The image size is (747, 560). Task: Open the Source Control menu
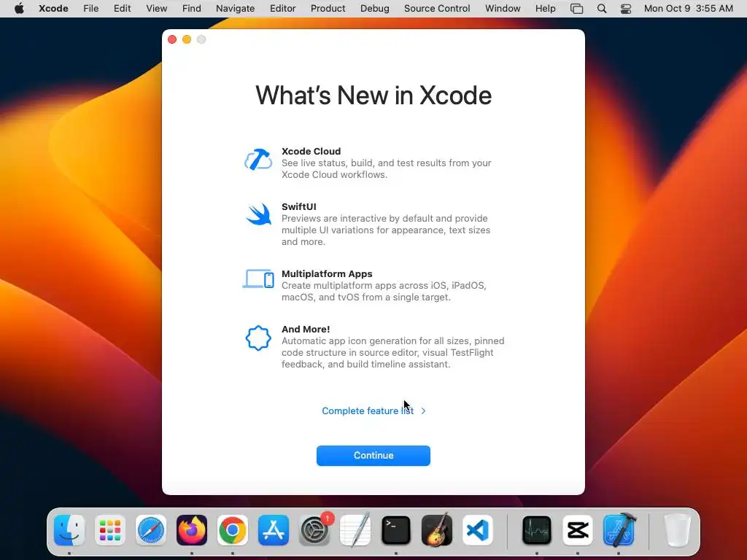point(437,9)
